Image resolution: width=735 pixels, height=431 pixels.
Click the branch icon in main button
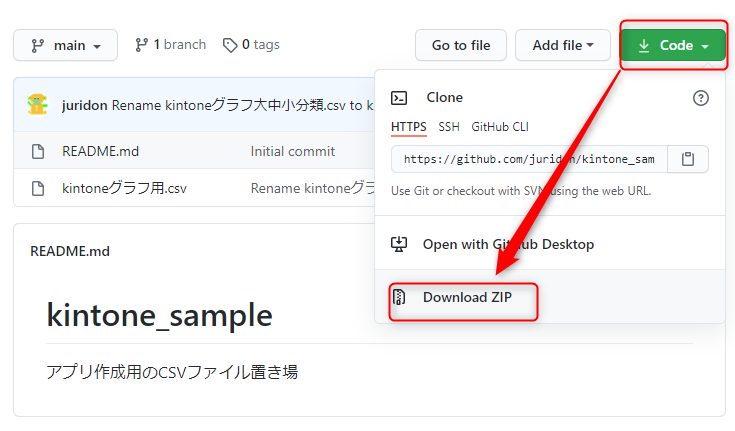tap(38, 45)
